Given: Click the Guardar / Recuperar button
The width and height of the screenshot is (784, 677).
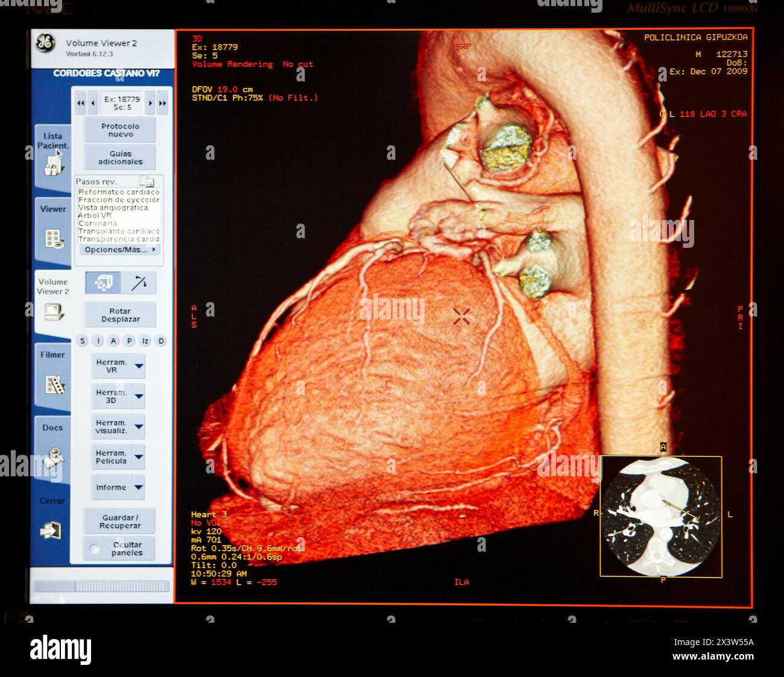Looking at the screenshot, I should (x=119, y=521).
